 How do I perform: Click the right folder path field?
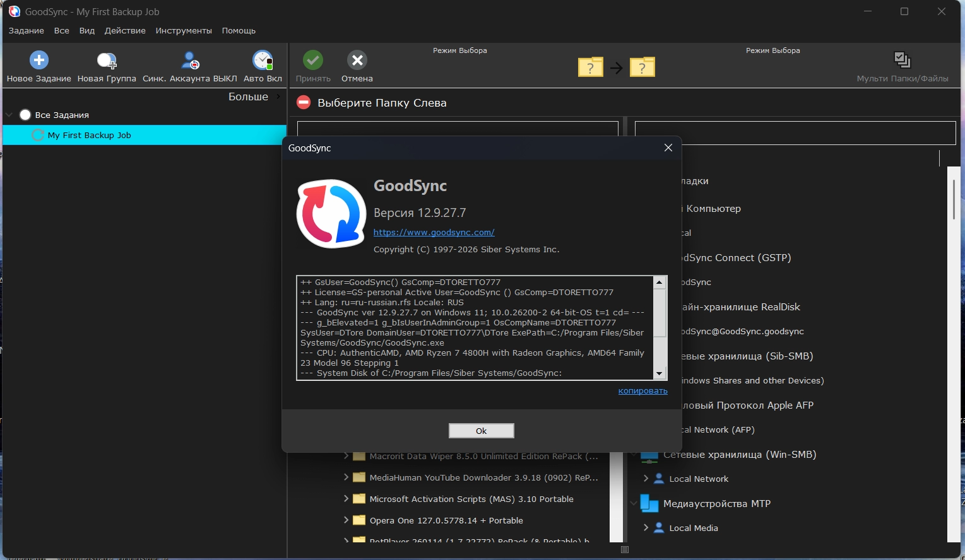click(x=795, y=133)
